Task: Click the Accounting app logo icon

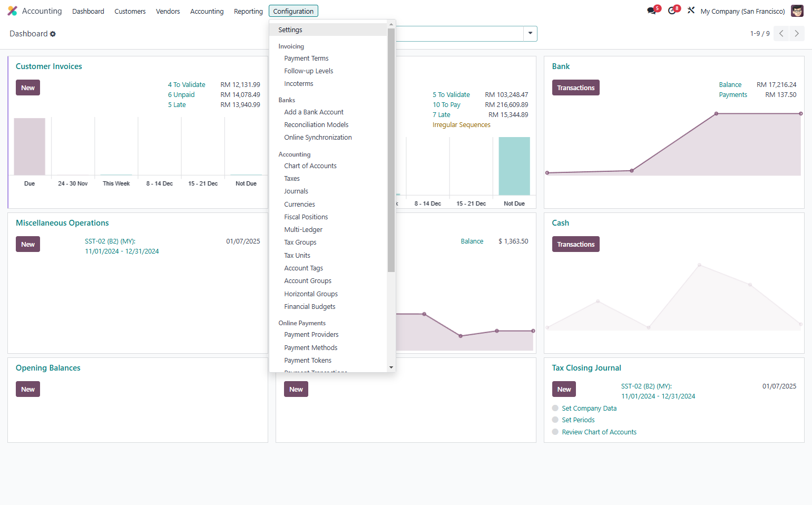Action: pyautogui.click(x=12, y=11)
